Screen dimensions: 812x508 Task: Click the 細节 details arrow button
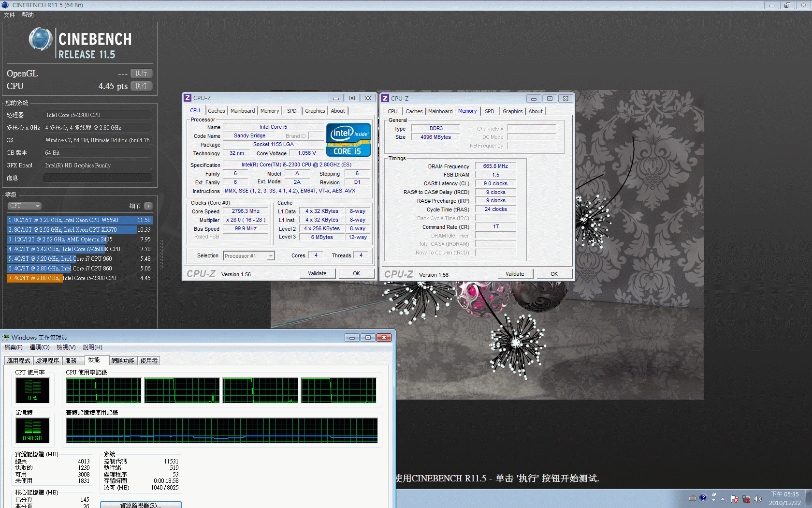(148, 206)
